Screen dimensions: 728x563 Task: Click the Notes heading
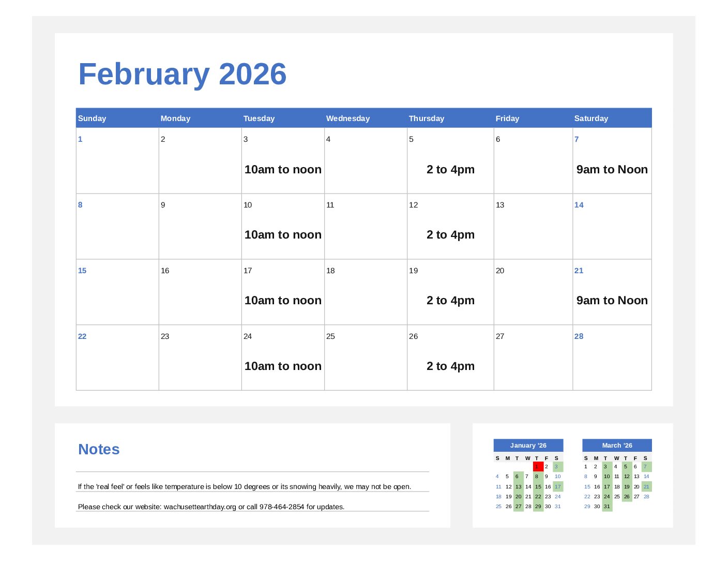pyautogui.click(x=99, y=449)
